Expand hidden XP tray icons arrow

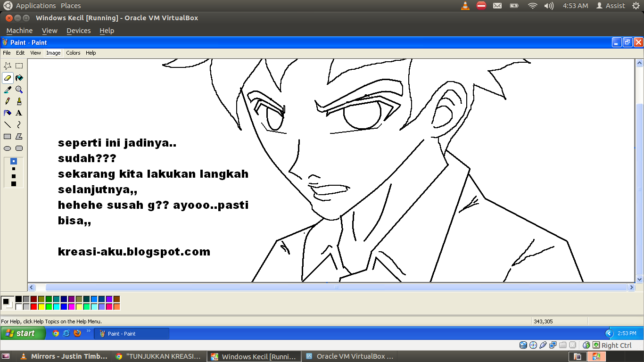609,333
